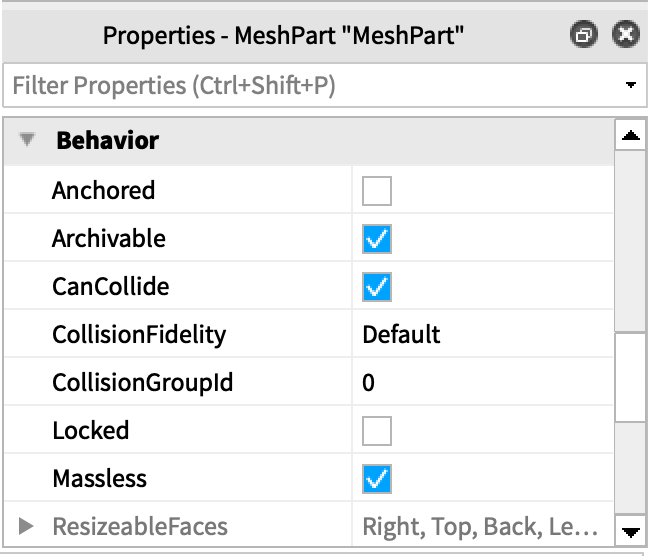Image resolution: width=648 pixels, height=556 pixels.
Task: Click the vertical scrollbar thumb
Action: click(x=630, y=375)
